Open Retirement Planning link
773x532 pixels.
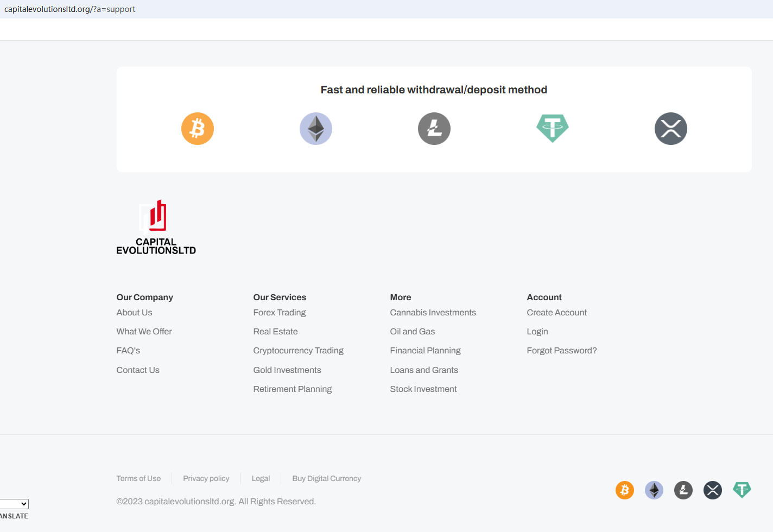[x=292, y=389]
